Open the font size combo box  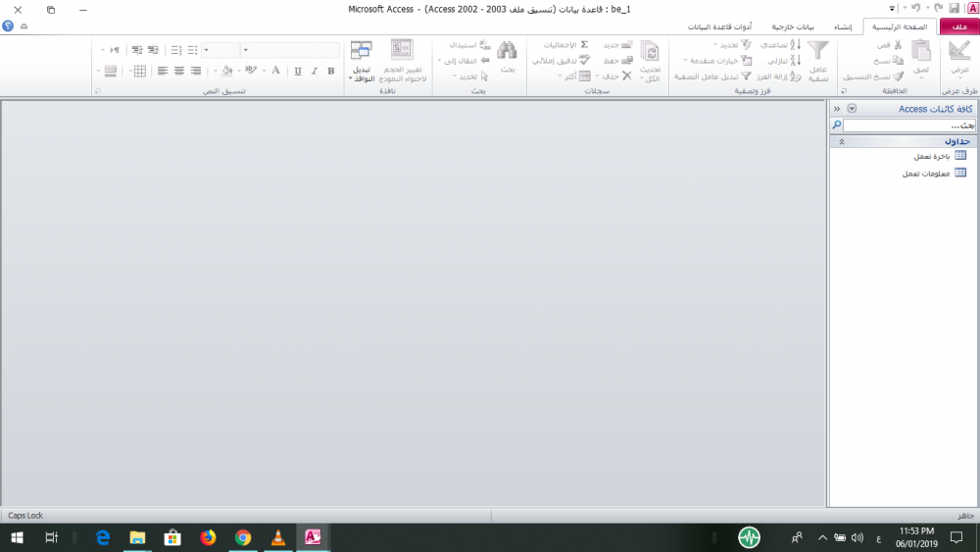tap(206, 50)
